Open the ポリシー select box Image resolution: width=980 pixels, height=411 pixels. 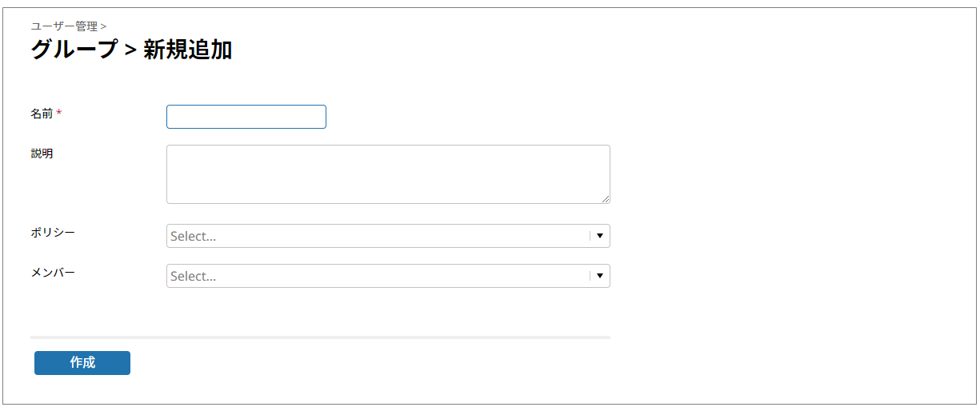click(x=376, y=236)
